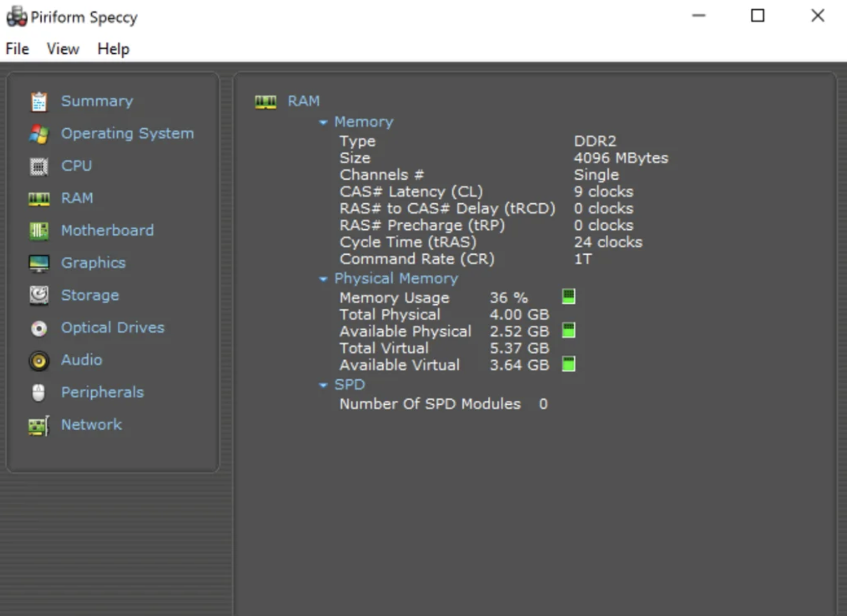This screenshot has height=616, width=847.
Task: Select the DDR2 type value
Action: [595, 141]
